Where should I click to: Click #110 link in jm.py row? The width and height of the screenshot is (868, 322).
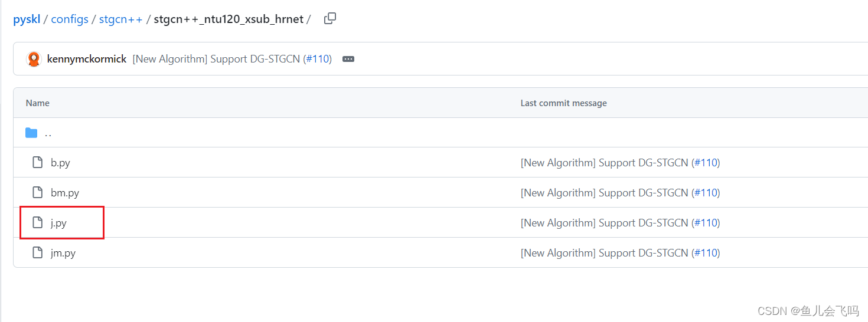pyautogui.click(x=706, y=253)
